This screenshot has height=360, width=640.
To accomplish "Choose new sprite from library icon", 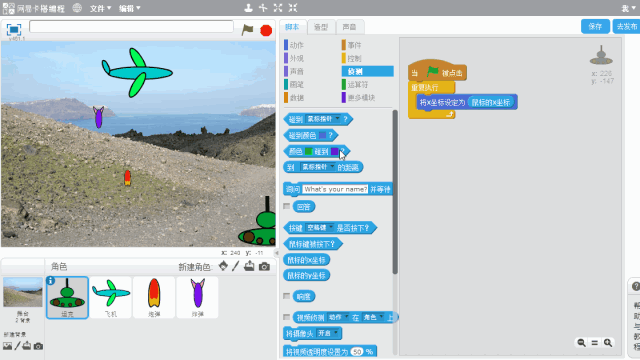I will point(223,266).
